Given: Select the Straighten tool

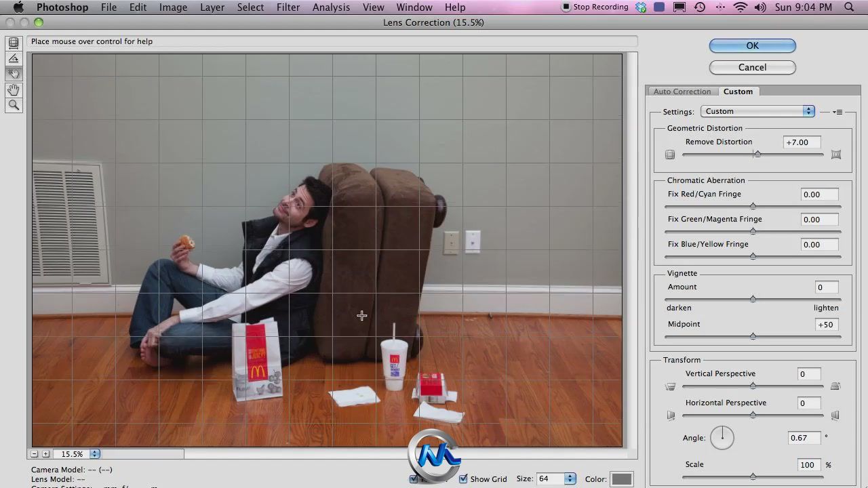Looking at the screenshot, I should click(x=14, y=58).
